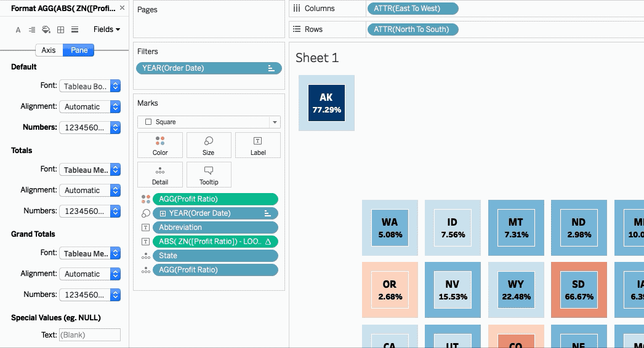Select the State detail pill
Viewport: 644px width, 348px height.
(x=215, y=256)
